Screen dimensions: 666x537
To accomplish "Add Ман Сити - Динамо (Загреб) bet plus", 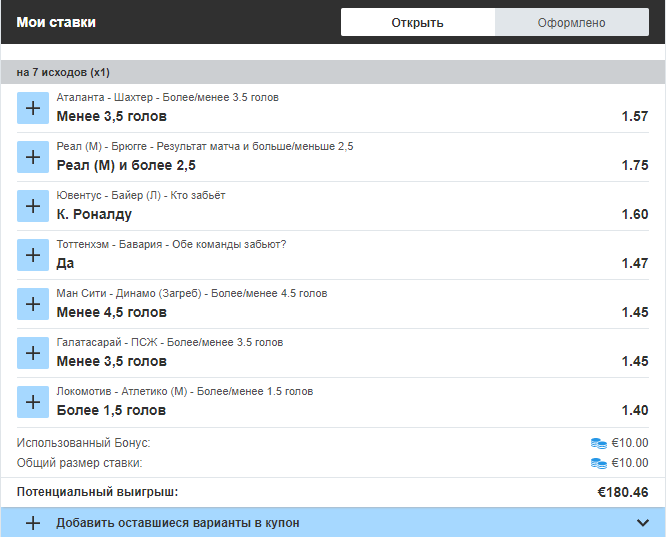I will 33,304.
